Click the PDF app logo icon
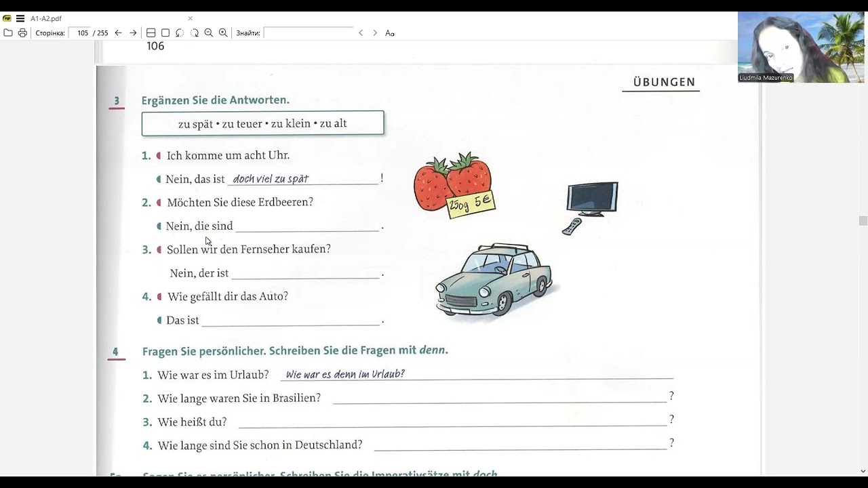The height and width of the screenshot is (488, 868). click(x=7, y=18)
